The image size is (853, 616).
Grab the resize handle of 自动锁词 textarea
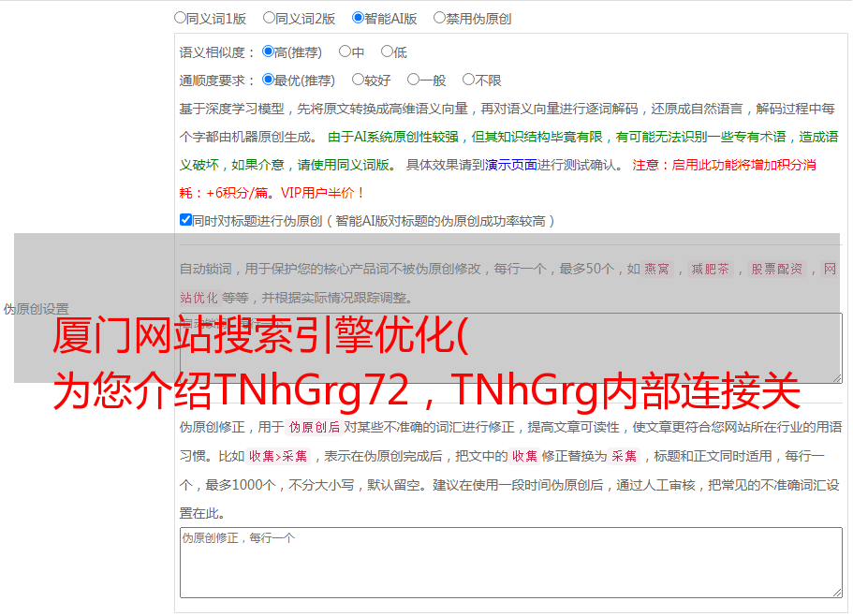click(837, 377)
